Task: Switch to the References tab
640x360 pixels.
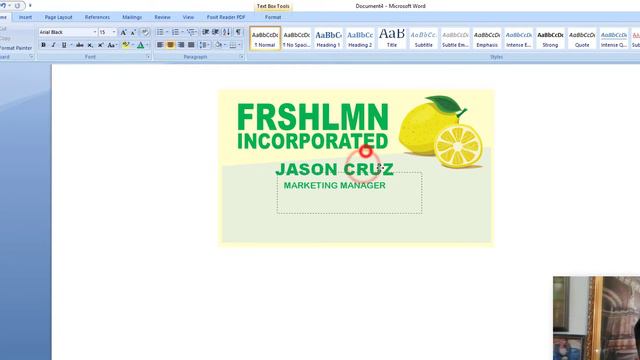Action: click(x=97, y=17)
